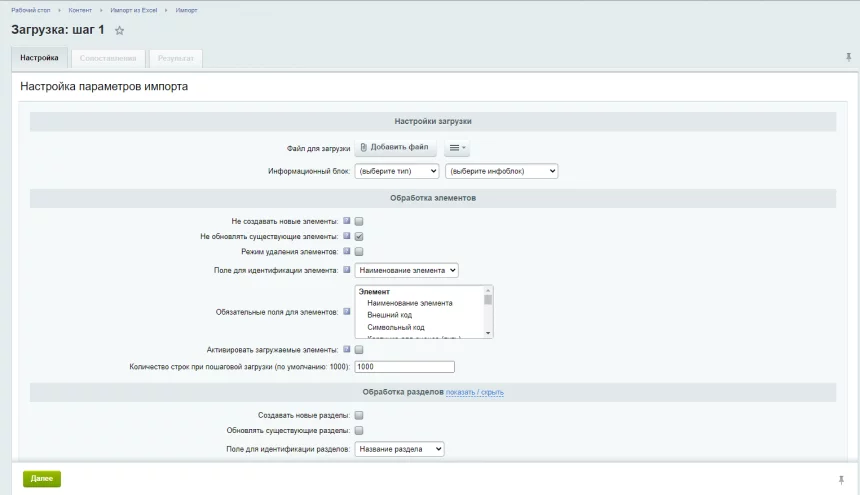Uncheck 'Не обновлять существующие элементы'

359,236
